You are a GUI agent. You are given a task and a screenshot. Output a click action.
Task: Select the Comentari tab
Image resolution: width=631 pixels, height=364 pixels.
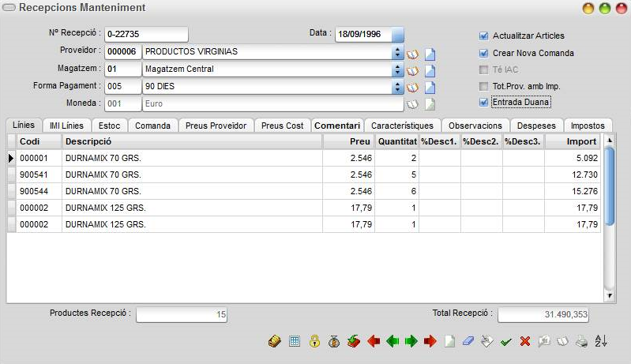pyautogui.click(x=337, y=126)
